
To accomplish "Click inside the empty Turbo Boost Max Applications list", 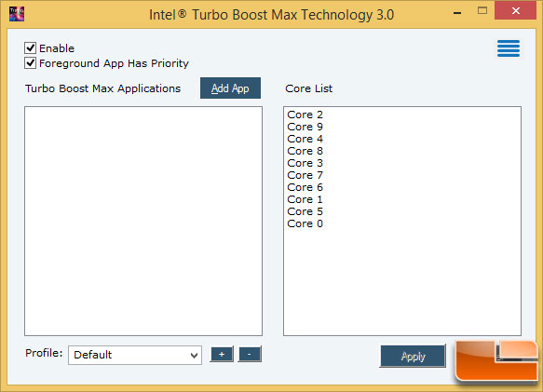I will click(143, 221).
